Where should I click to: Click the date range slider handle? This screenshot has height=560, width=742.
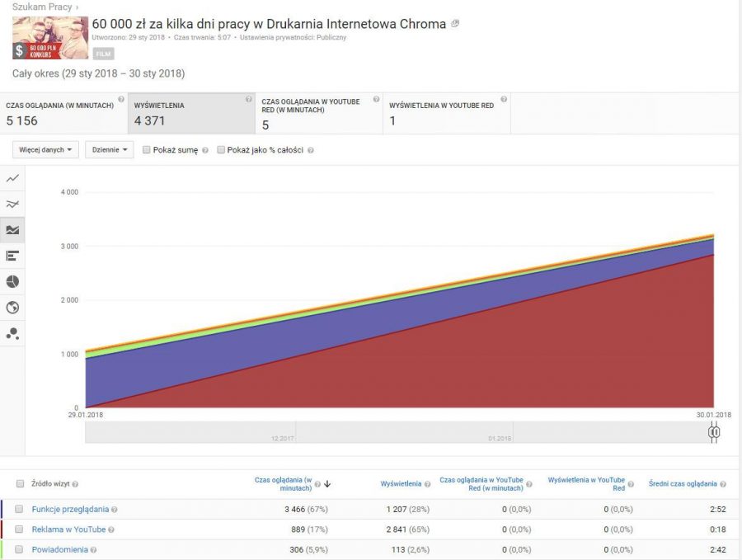715,432
